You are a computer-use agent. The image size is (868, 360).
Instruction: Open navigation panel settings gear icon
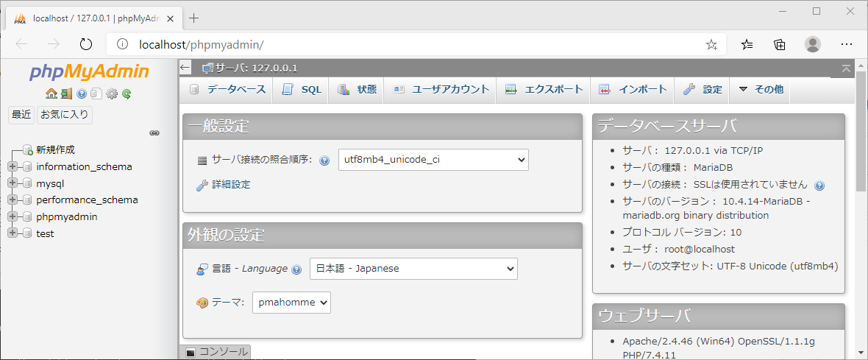(112, 93)
